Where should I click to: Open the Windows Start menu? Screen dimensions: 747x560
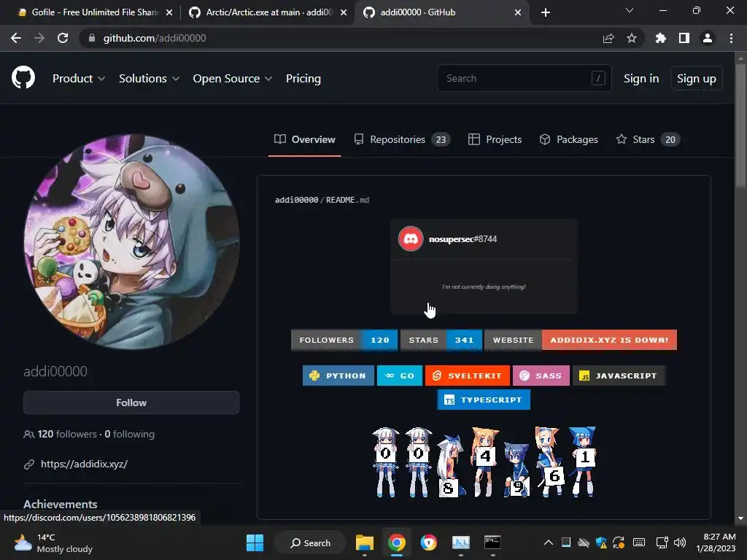coord(255,542)
